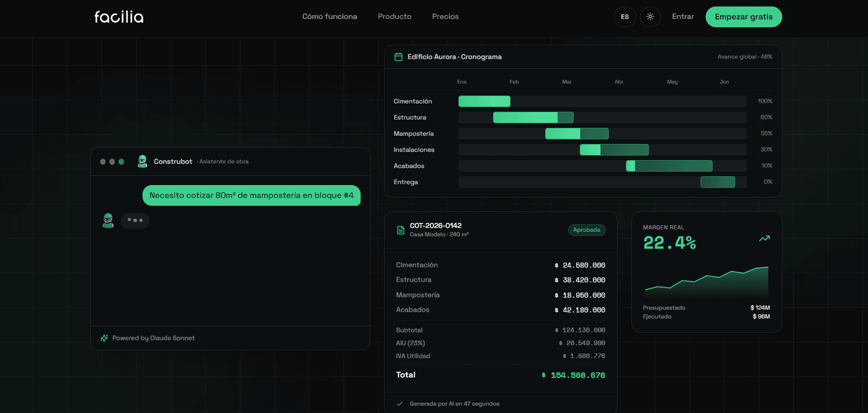This screenshot has width=868, height=413.
Task: Click the Empezar gratis button
Action: point(744,17)
